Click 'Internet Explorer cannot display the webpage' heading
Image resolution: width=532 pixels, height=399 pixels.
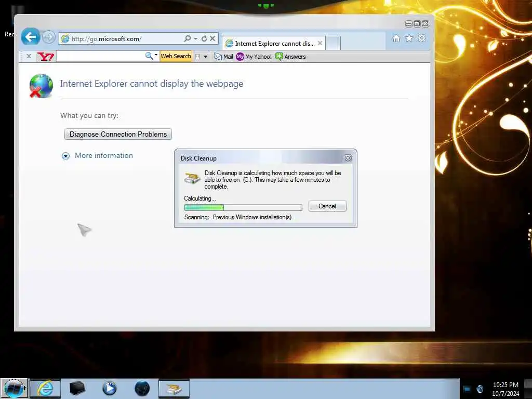click(x=152, y=84)
